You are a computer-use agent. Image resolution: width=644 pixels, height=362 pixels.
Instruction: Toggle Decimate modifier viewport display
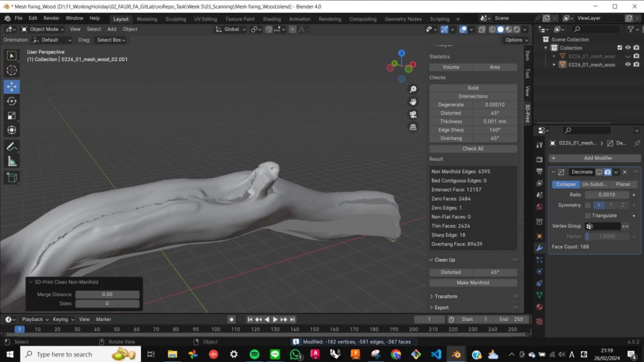coord(599,172)
